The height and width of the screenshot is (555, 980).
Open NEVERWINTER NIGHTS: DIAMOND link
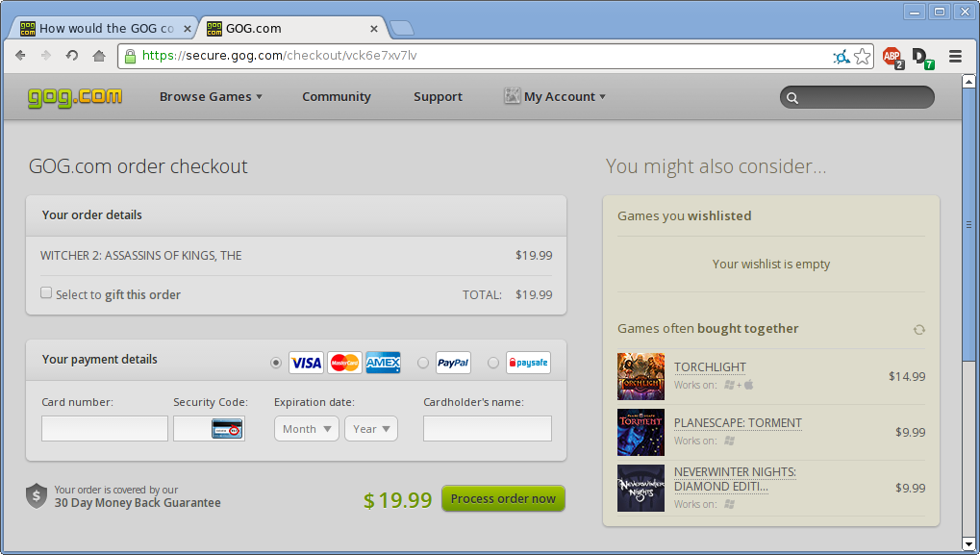[735, 479]
